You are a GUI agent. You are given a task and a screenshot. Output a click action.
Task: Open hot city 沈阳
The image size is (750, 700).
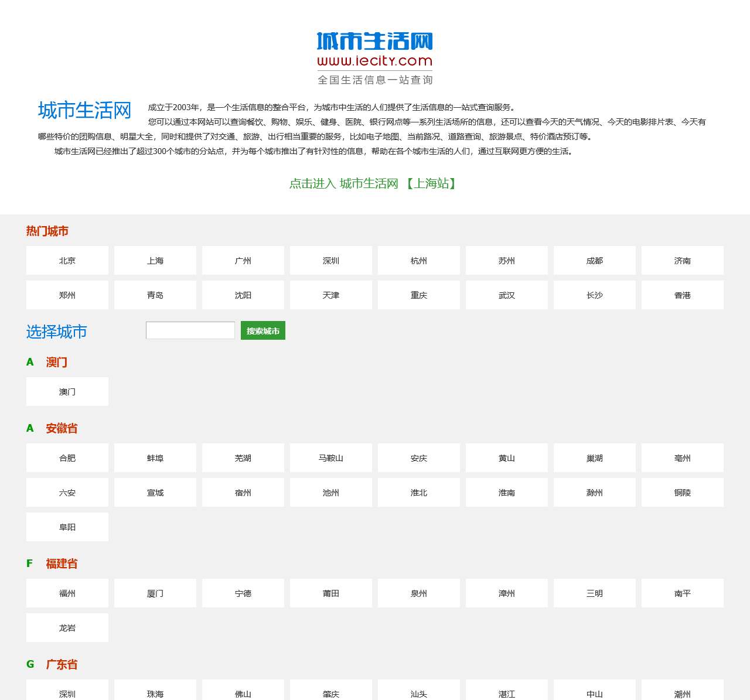(243, 295)
